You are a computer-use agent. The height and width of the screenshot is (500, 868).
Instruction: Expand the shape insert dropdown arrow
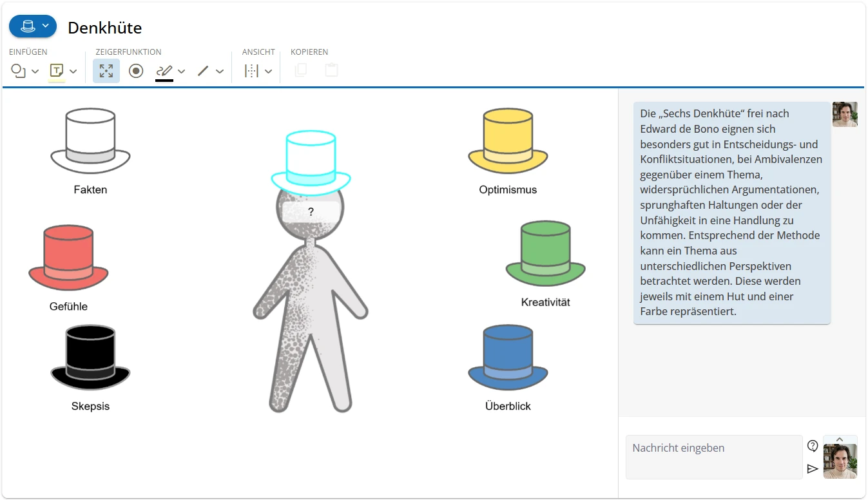(35, 71)
